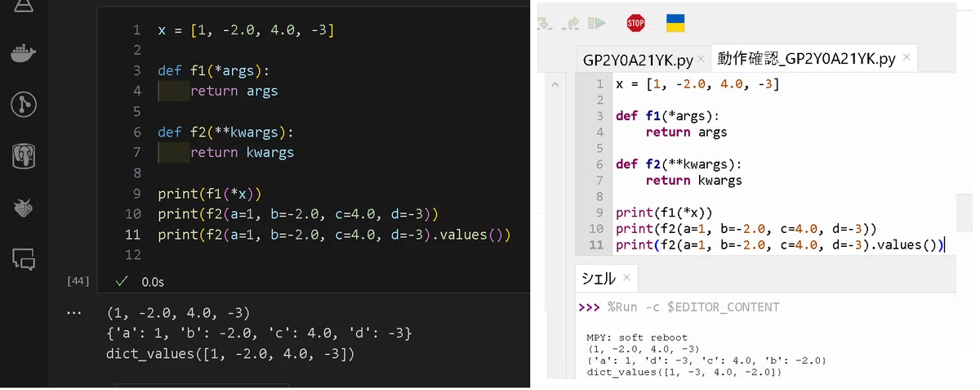This screenshot has height=390, width=980.
Task: Click 'def f1(*args):' in VS Code cell
Action: [213, 70]
